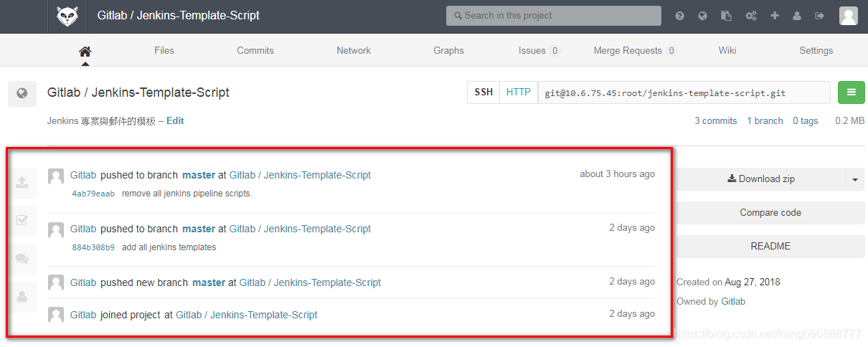Switch clone protocol to SSH
The width and height of the screenshot is (868, 347).
pyautogui.click(x=484, y=92)
